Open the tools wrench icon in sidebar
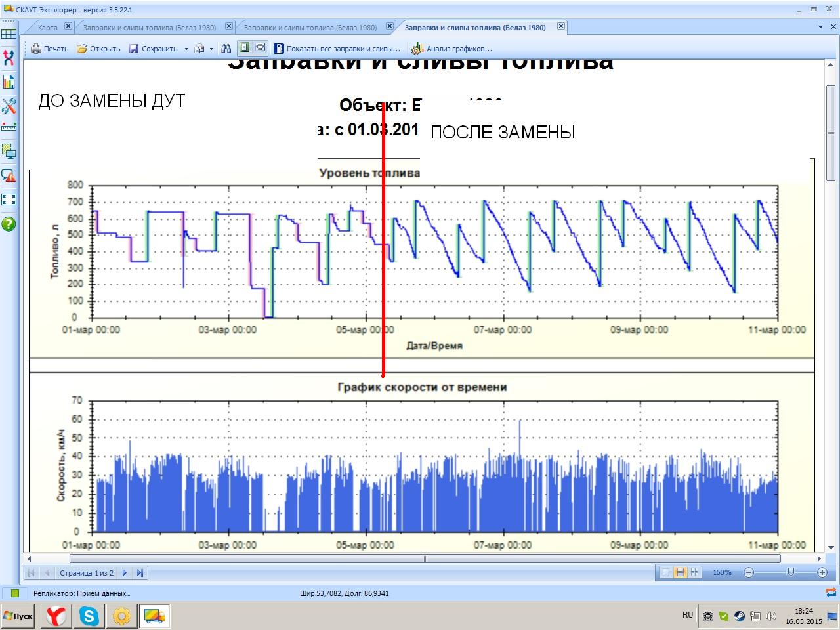This screenshot has width=840, height=630. coord(9,106)
